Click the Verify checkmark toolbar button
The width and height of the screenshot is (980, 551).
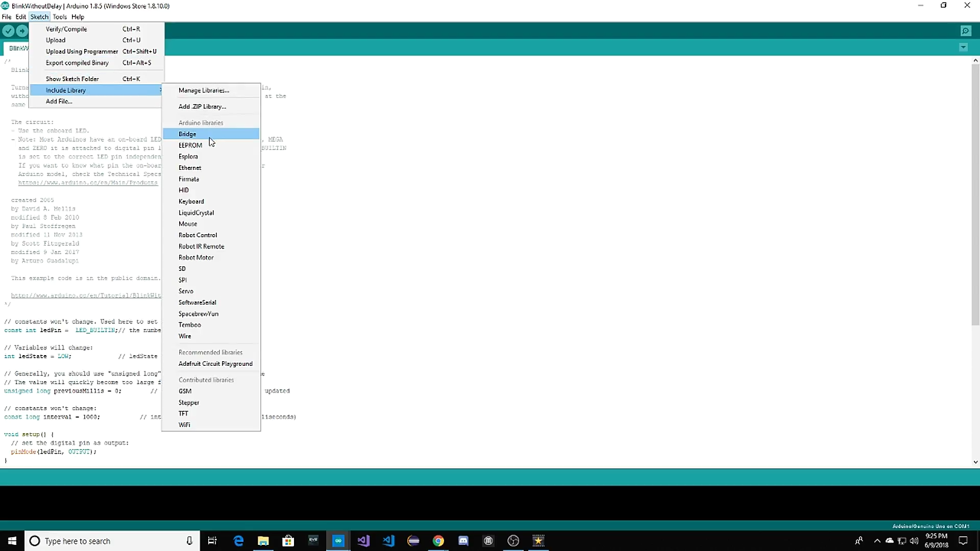click(8, 31)
